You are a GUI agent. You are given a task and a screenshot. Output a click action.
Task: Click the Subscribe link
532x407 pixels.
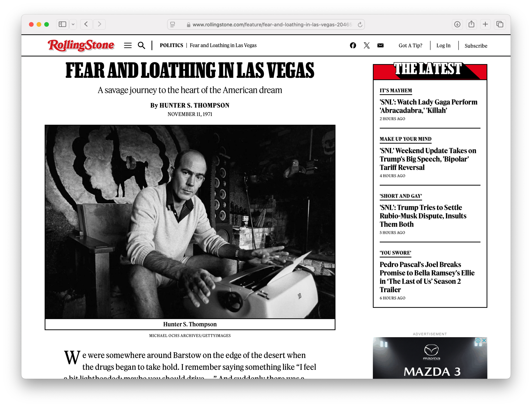(x=476, y=46)
